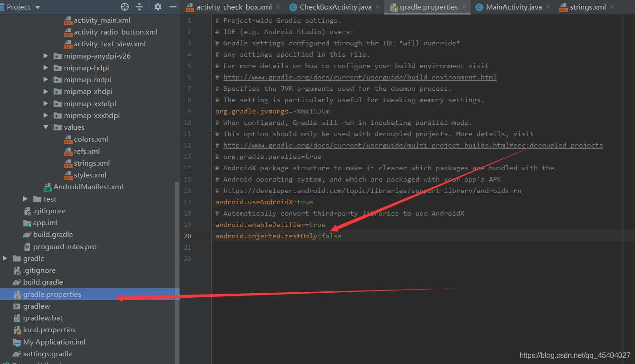
Task: Click the gradlew.bat file icon
Action: coord(17,318)
